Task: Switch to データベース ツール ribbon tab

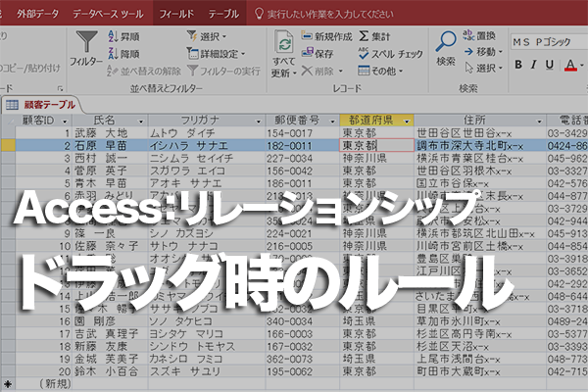Action: (108, 14)
